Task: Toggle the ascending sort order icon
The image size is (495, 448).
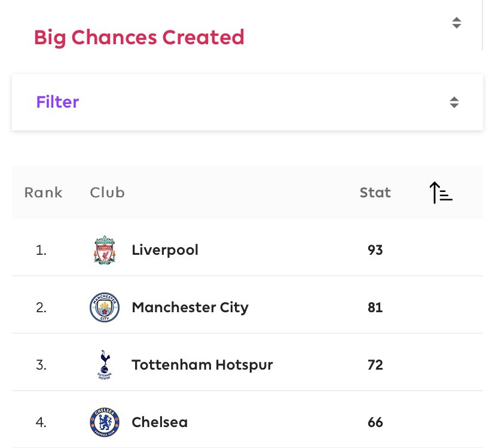Action: [441, 193]
